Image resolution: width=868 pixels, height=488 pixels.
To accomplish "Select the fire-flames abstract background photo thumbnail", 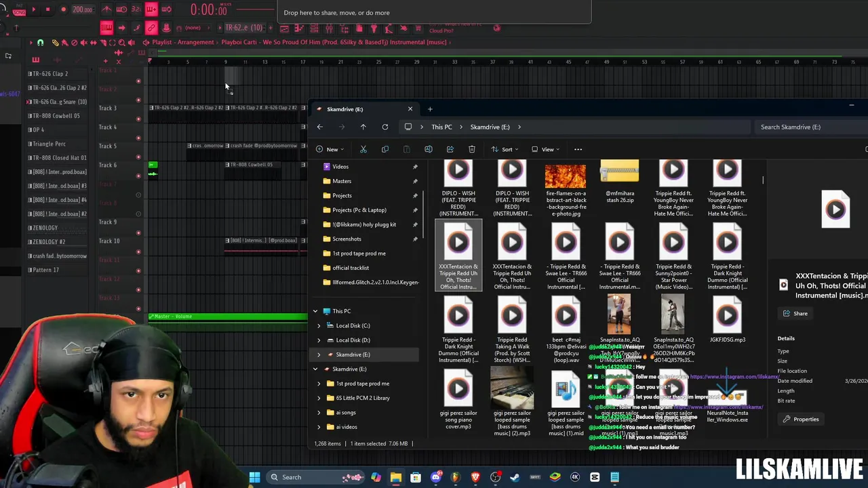I will pos(566,176).
